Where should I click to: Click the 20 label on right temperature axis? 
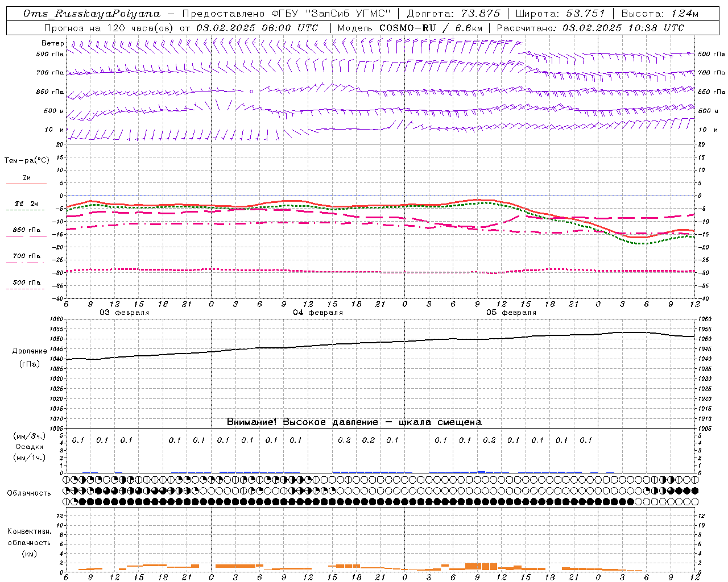tap(701, 144)
